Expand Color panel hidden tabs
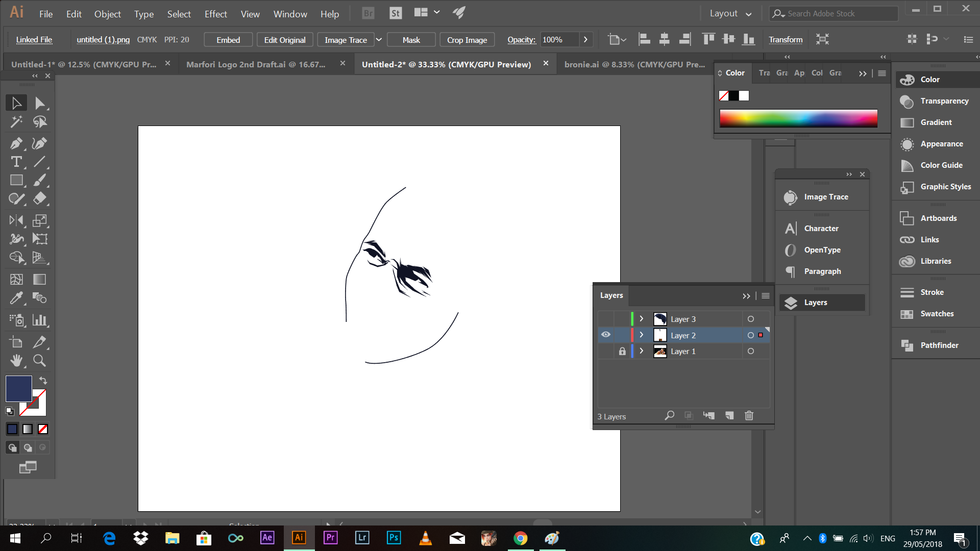The width and height of the screenshot is (980, 551). click(863, 73)
